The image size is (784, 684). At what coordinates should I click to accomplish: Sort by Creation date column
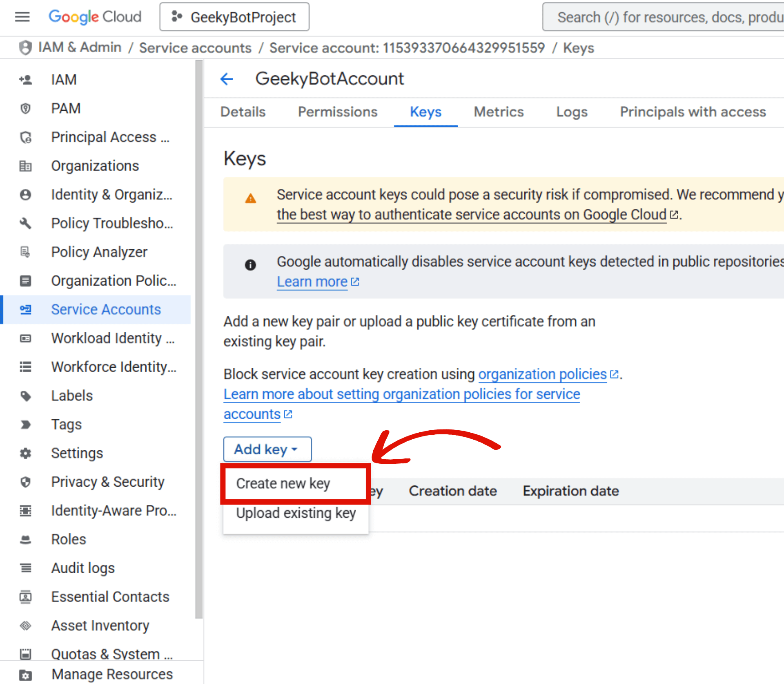pos(453,491)
